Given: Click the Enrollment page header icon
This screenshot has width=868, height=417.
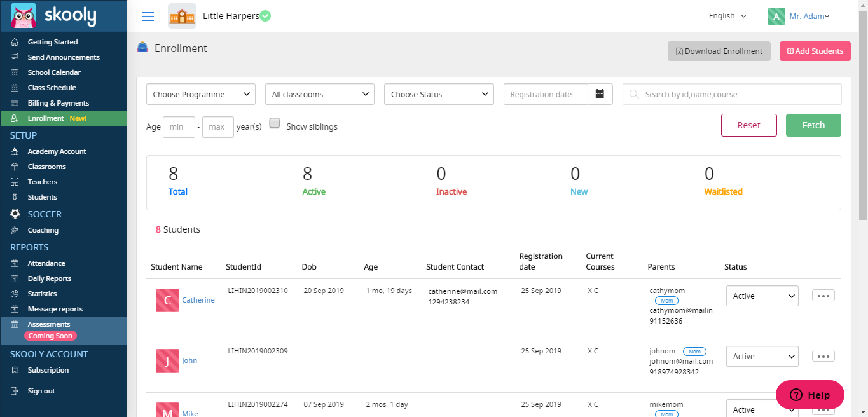Looking at the screenshot, I should 143,48.
